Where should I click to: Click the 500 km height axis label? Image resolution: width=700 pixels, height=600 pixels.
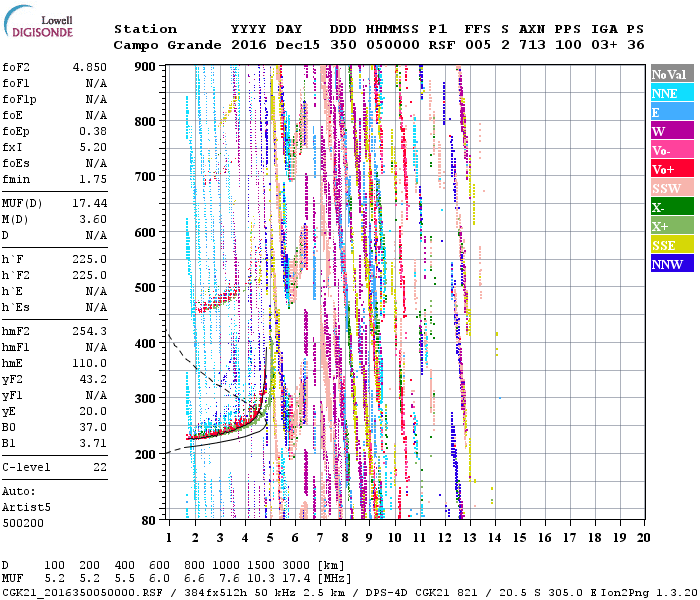[x=145, y=288]
